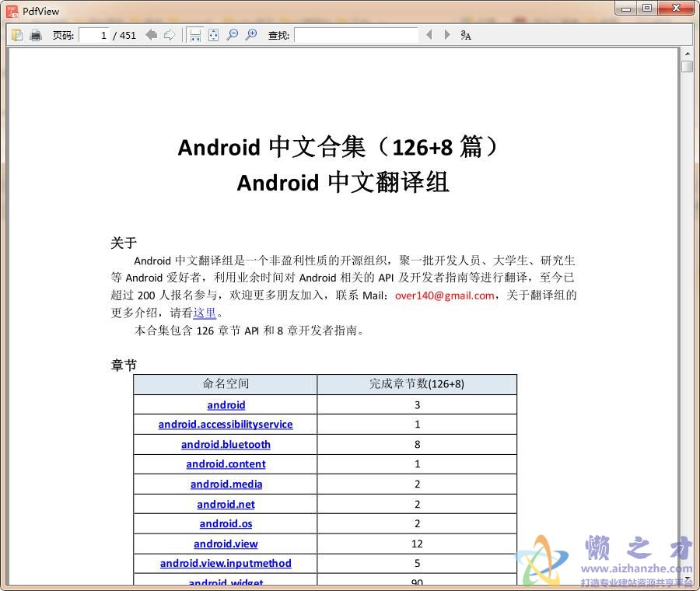This screenshot has width=700, height=591.
Task: Click the search text field
Action: tap(356, 35)
